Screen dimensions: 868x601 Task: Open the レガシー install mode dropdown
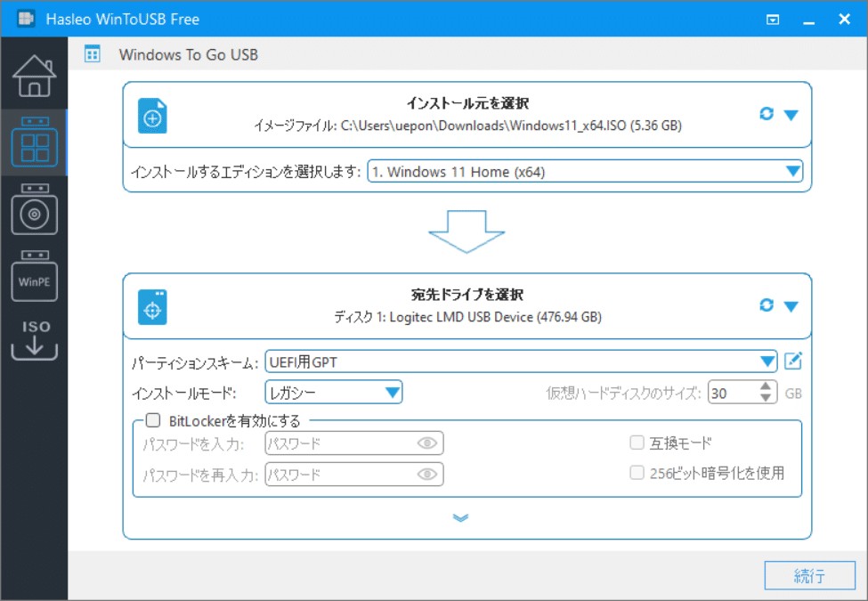tap(334, 393)
